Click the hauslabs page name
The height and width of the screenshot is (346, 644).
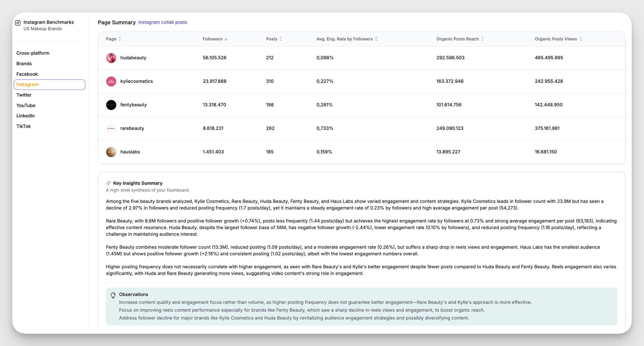pos(130,152)
